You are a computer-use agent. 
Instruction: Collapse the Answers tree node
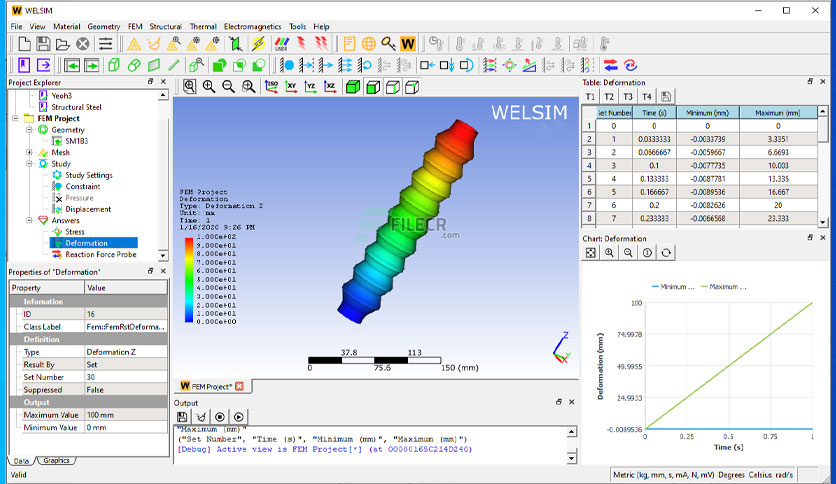pyautogui.click(x=30, y=220)
